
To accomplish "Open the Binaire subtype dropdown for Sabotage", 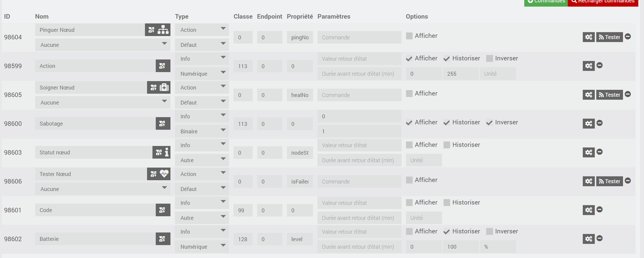I will tap(202, 131).
